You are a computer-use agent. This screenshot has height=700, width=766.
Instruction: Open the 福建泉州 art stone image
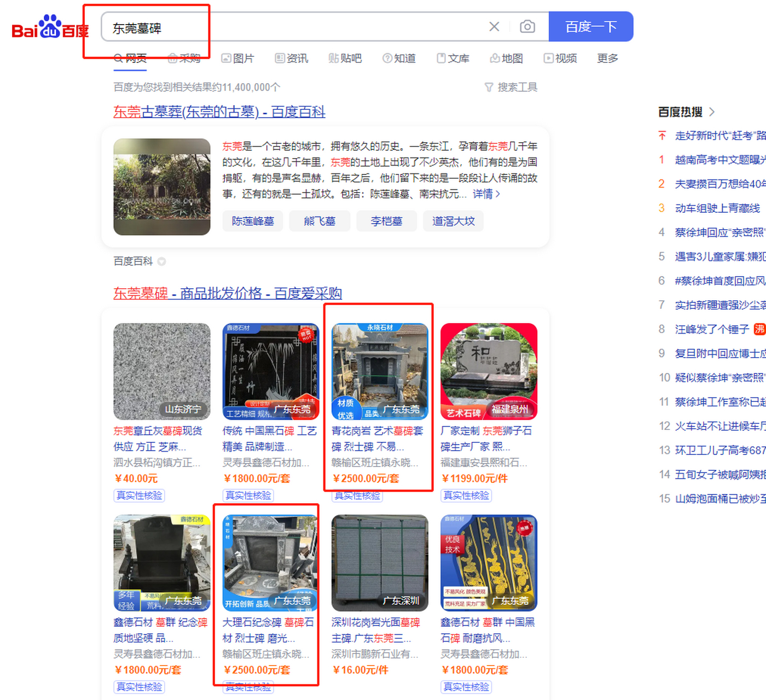pos(489,371)
